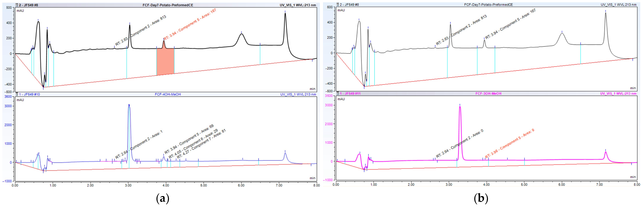This screenshot has width=644, height=207.
Task: Click top of tall blue peak in FCF-4OH-MeOH
Action: pyautogui.click(x=129, y=106)
